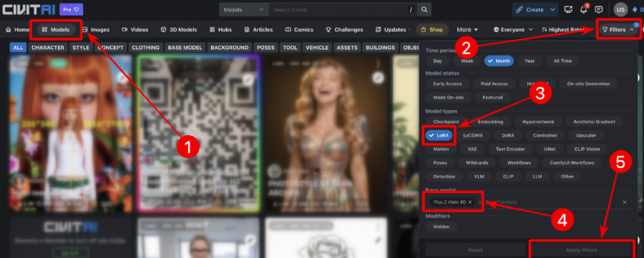The image size is (644, 258).
Task: Select the CLOTHING category tab
Action: [x=146, y=48]
